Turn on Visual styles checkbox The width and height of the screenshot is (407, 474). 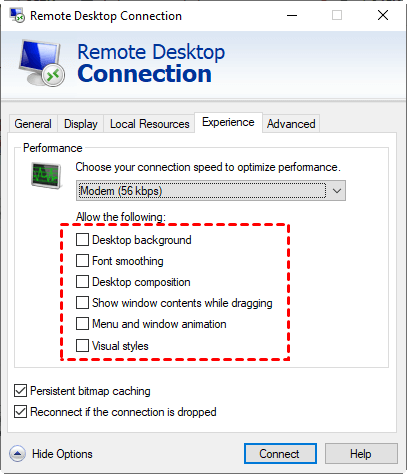click(82, 346)
